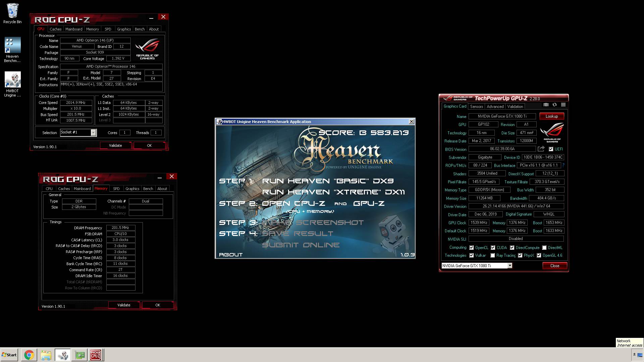Run Heaven "Xtreme" DX11 benchmark
This screenshot has width=644, height=362.
pyautogui.click(x=333, y=192)
